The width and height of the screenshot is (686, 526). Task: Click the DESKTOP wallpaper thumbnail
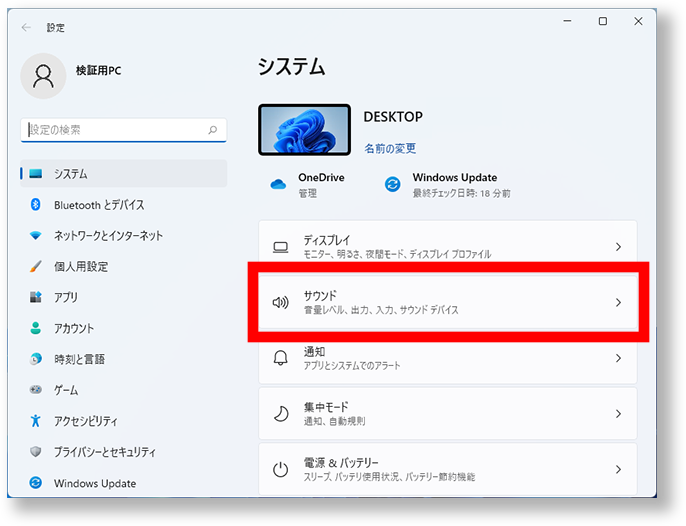304,130
